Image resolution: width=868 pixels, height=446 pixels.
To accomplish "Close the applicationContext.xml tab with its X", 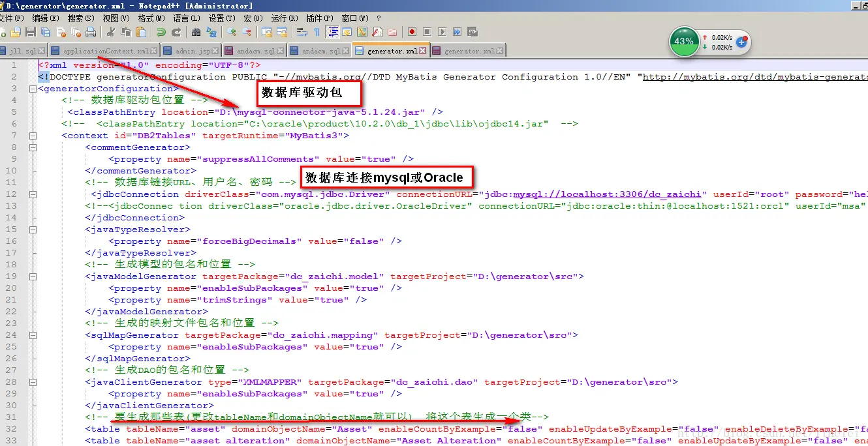I will [x=155, y=51].
